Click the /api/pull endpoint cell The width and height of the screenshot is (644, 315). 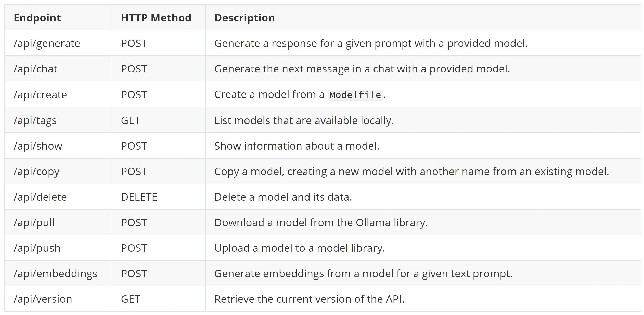[34, 223]
